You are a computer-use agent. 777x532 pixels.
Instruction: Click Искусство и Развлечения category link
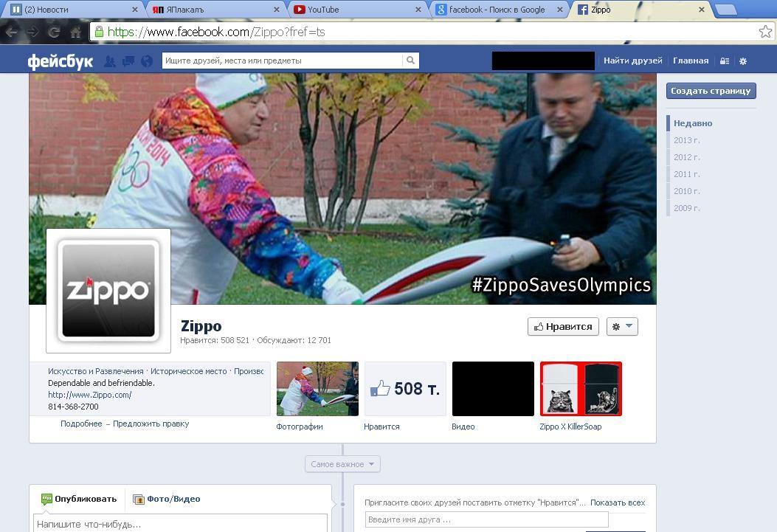point(96,371)
